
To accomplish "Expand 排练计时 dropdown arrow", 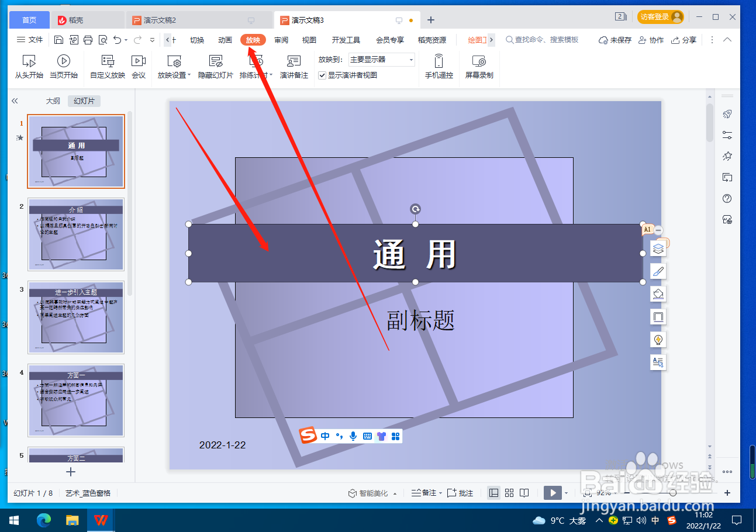I will (x=271, y=75).
